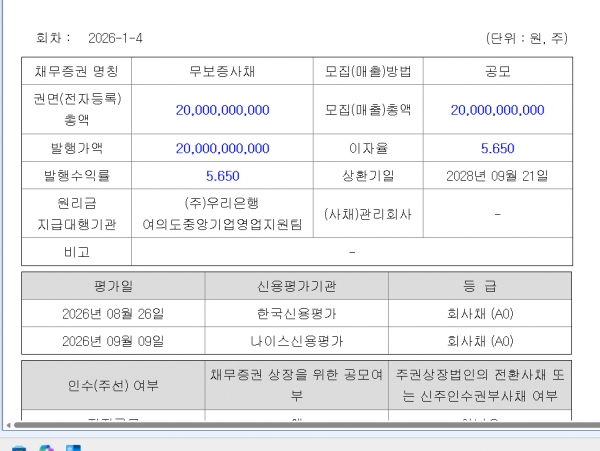Click the '비고' label cell
The image size is (600, 451).
click(77, 252)
